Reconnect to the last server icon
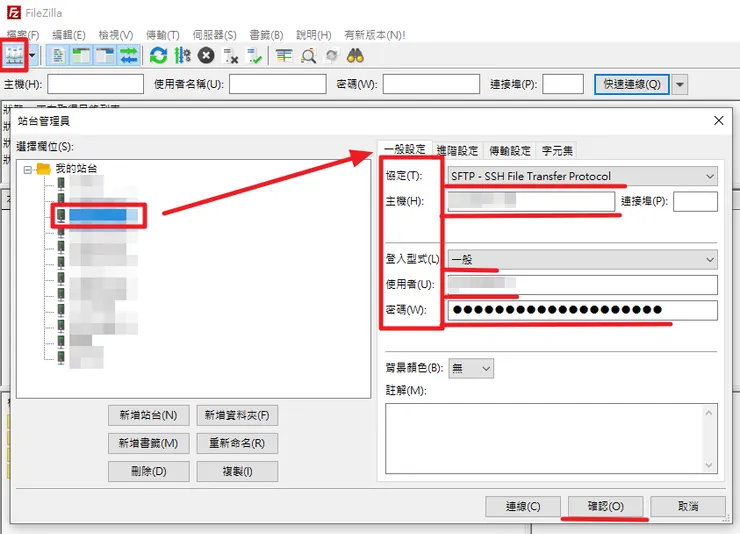 pos(254,56)
